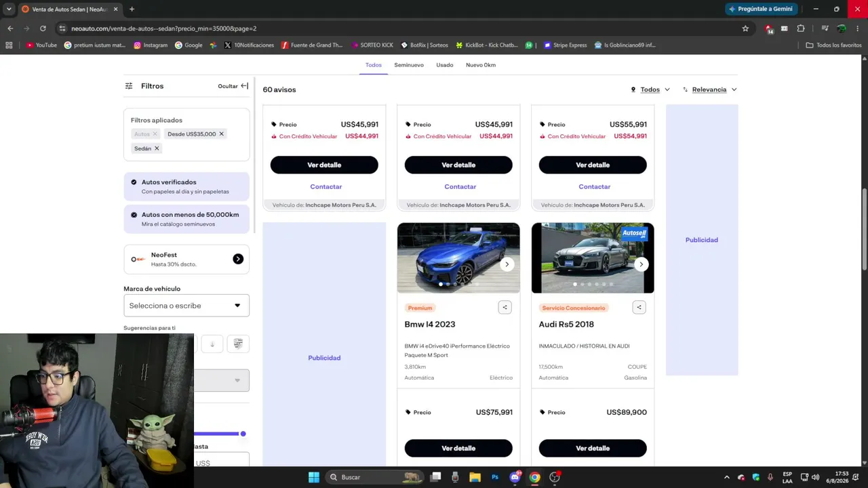Screen dimensions: 868x488
Task: Open the YouTube bookmark
Action: [x=41, y=45]
